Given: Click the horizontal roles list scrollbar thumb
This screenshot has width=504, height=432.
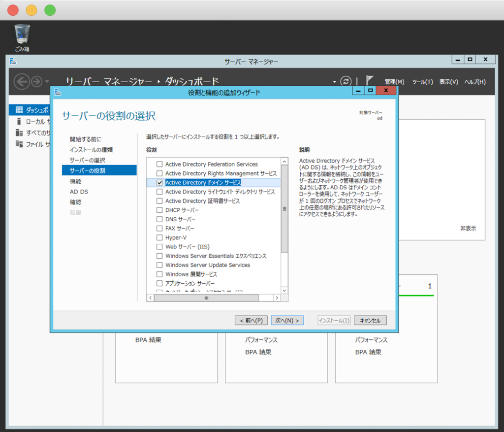Looking at the screenshot, I should 206,298.
